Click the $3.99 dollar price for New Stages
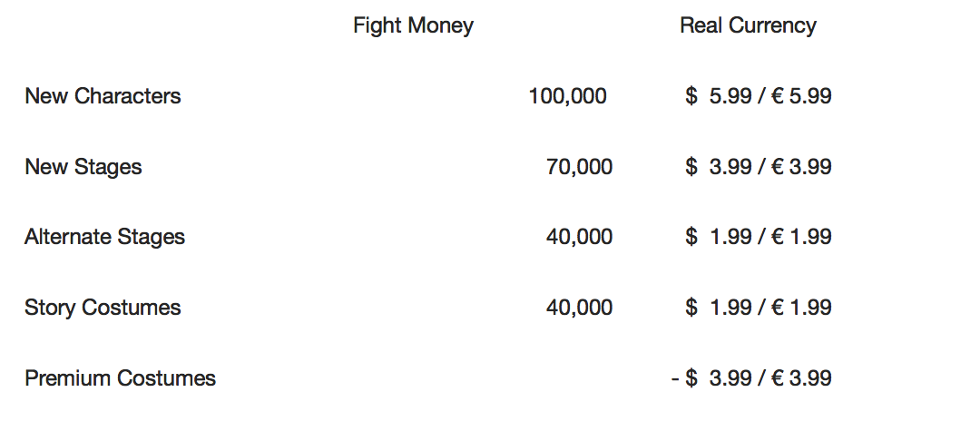The image size is (980, 441). click(x=719, y=167)
